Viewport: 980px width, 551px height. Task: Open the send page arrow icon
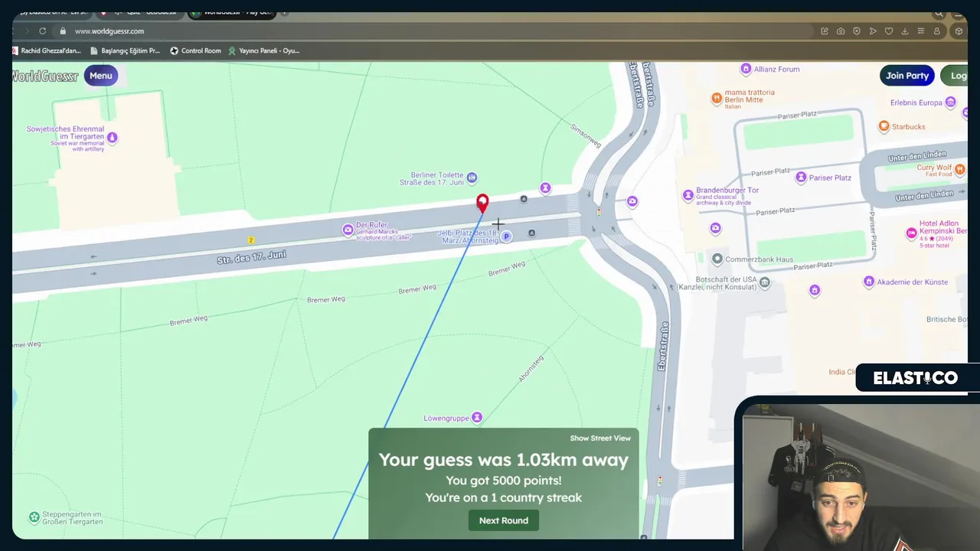point(873,31)
